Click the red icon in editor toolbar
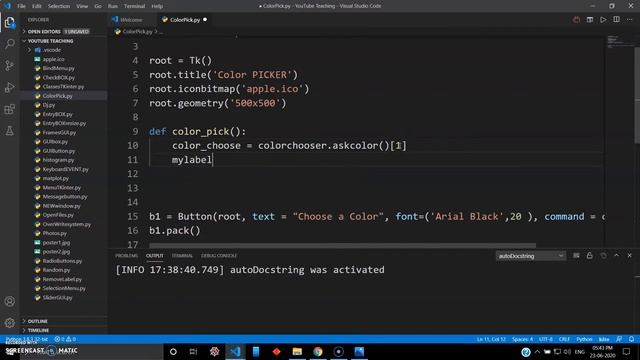This screenshot has width=640, height=360. (x=576, y=20)
